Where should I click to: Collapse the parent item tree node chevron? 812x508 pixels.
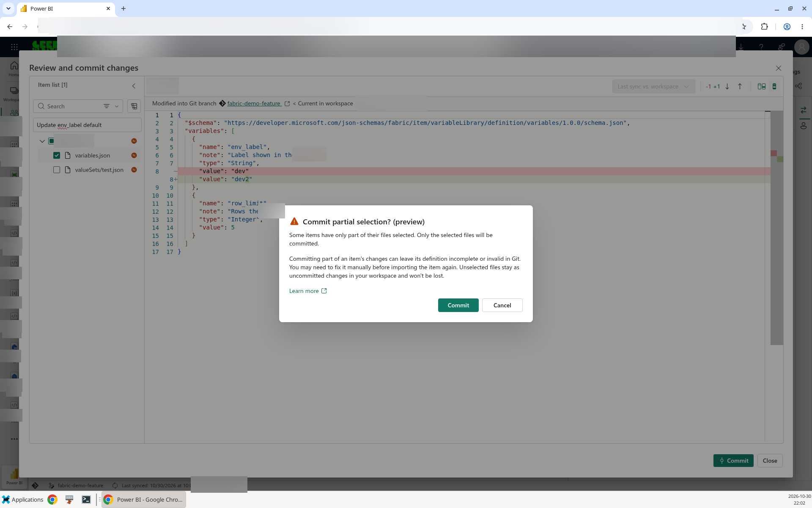(42, 141)
